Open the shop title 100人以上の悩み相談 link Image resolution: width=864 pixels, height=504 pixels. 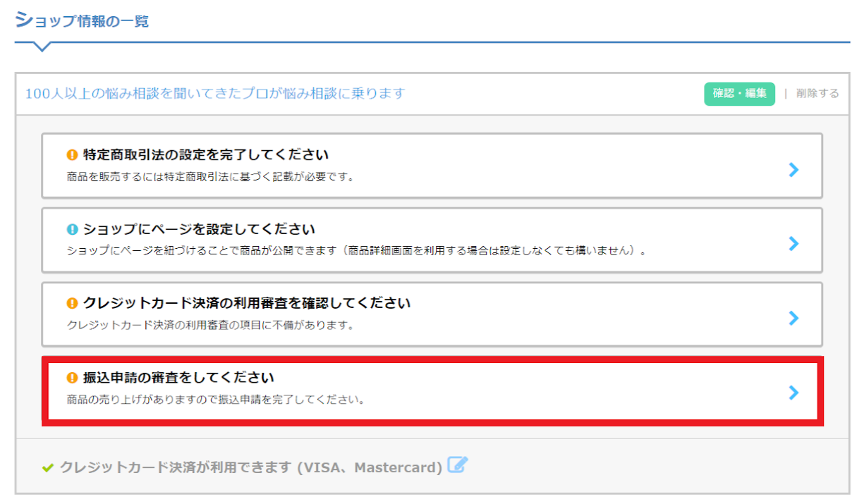tap(215, 93)
